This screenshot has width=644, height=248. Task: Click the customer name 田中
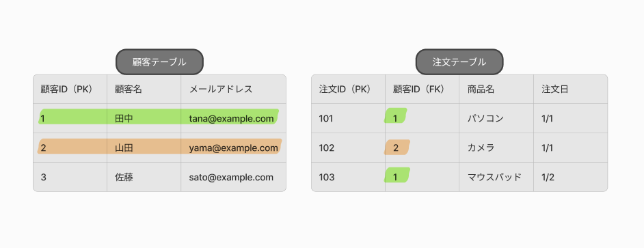pyautogui.click(x=124, y=119)
